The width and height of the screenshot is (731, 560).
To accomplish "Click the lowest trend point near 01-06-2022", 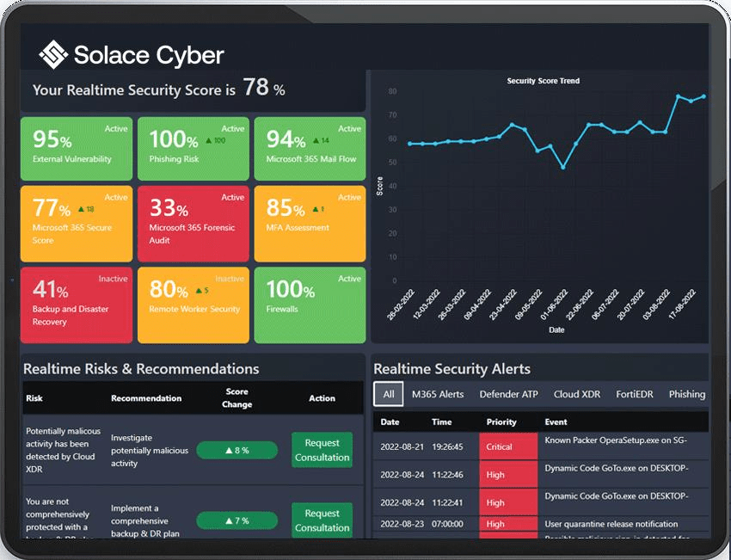I will pos(563,168).
